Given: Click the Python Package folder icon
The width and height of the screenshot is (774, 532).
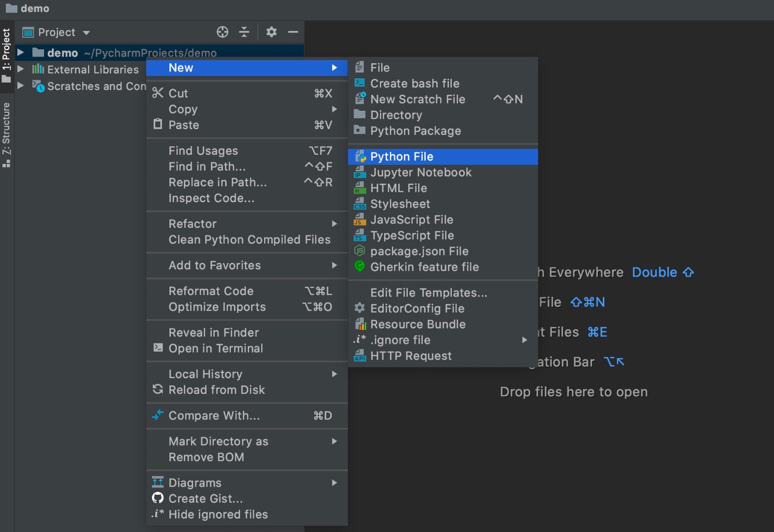Looking at the screenshot, I should pos(359,130).
